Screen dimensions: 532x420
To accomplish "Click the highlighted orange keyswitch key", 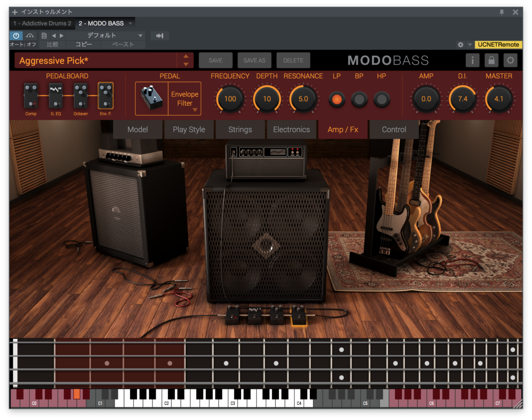I will [x=77, y=394].
